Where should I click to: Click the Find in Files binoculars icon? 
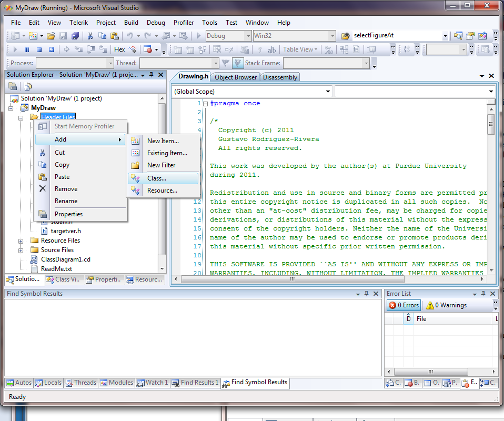tap(345, 36)
